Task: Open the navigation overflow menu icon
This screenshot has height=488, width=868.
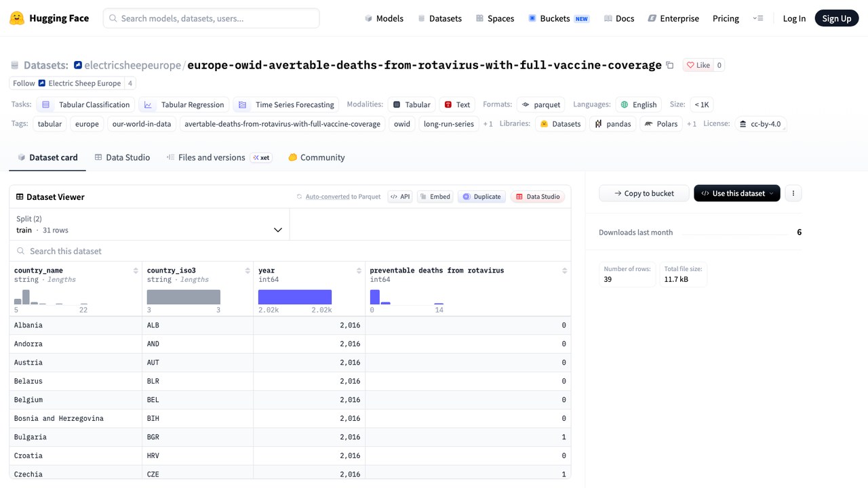Action: coord(758,18)
